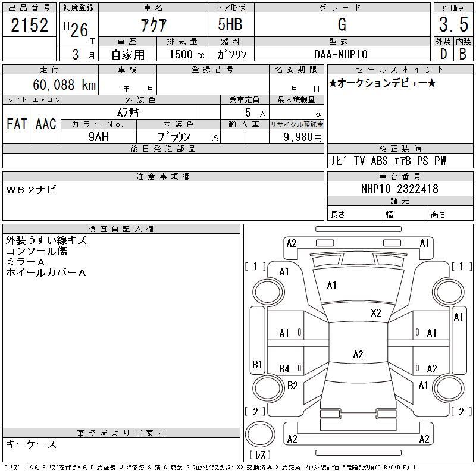The image size is (476, 476).
Task: Click the car name アクア
Action: [x=154, y=25]
